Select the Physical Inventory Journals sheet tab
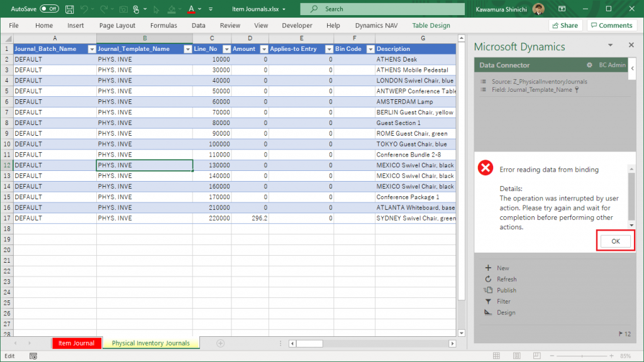 tap(151, 343)
